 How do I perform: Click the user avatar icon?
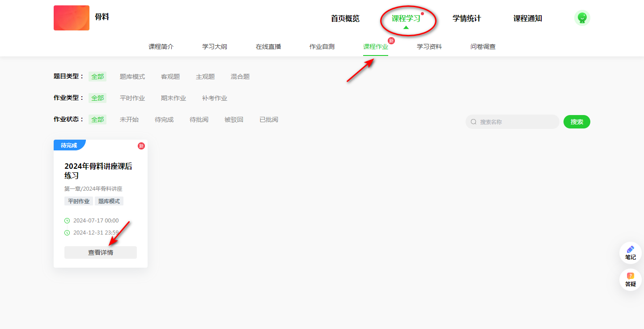582,18
